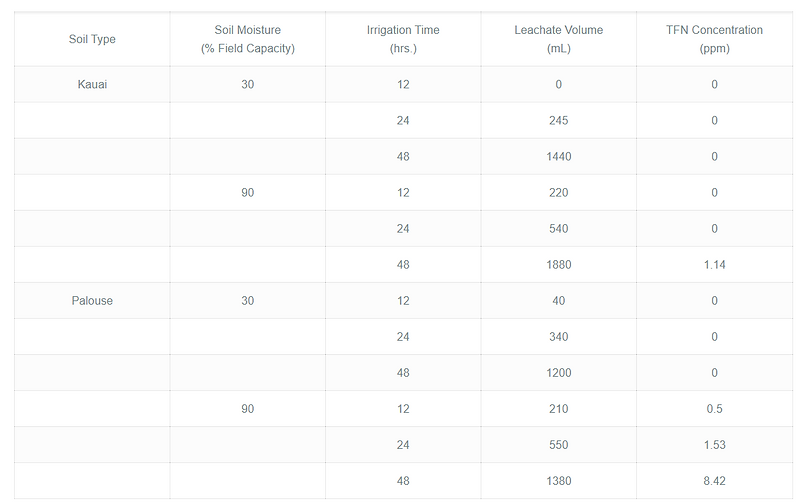Select the 210 leachate volume cell
Viewport: 803px width, 504px height.
558,408
